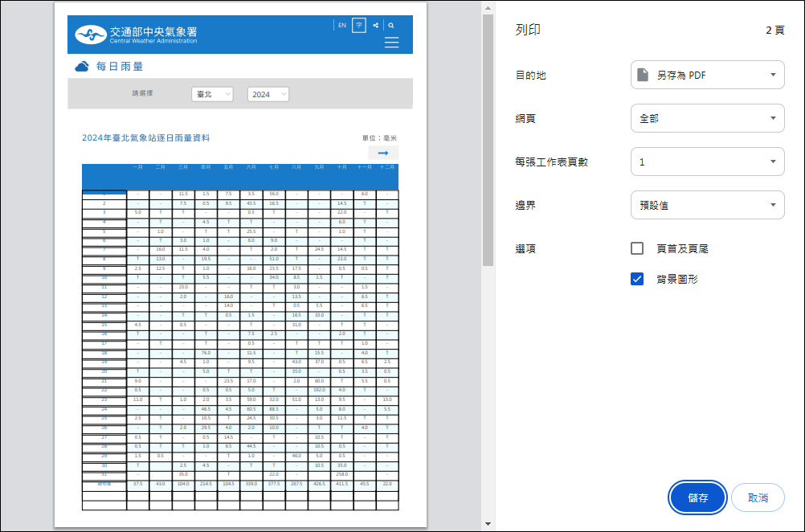Click the 儲存 save button
Viewport: 805px width, 532px height.
[697, 497]
